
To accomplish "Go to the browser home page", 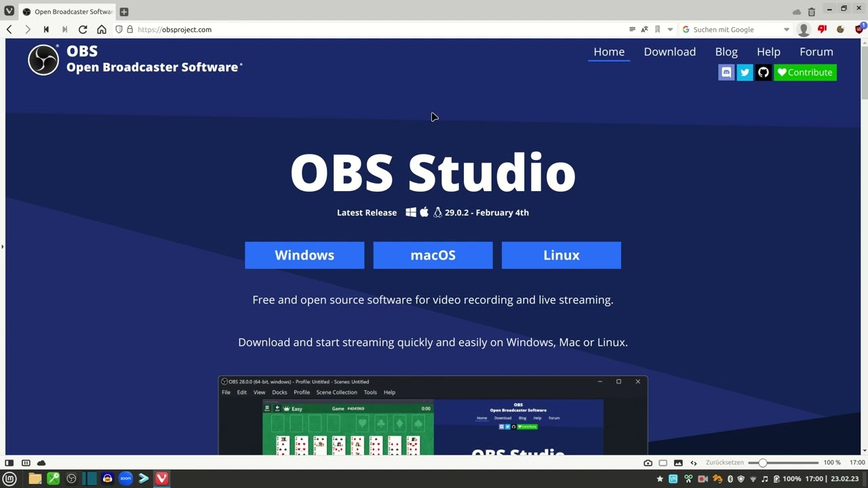I will [x=102, y=29].
